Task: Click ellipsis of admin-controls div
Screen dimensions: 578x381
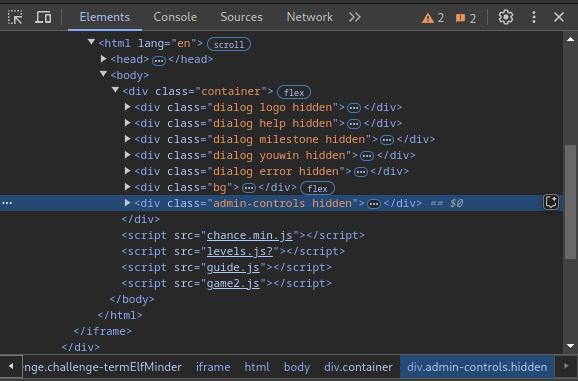Action: 374,205
